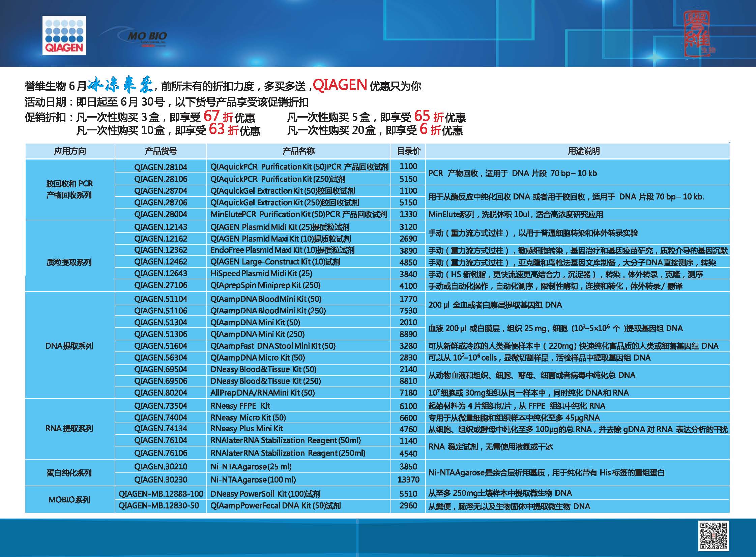This screenshot has height=557, width=756.
Task: Click product code QIAGEN.27106
Action: [x=161, y=285]
